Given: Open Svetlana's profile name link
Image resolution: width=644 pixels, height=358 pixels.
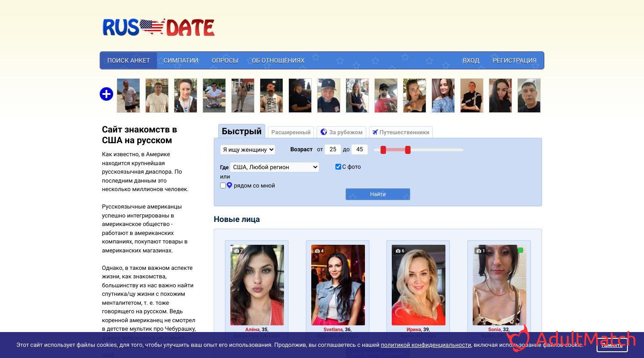Looking at the screenshot, I should click(x=333, y=330).
